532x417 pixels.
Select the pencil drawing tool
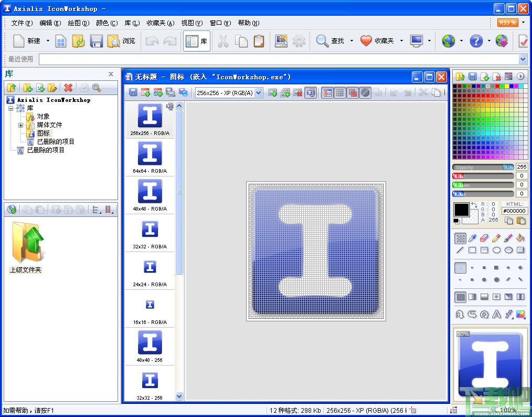click(x=496, y=238)
